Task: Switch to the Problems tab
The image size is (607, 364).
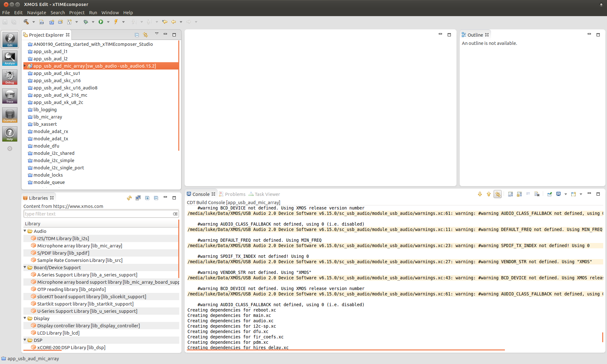Action: [232, 194]
